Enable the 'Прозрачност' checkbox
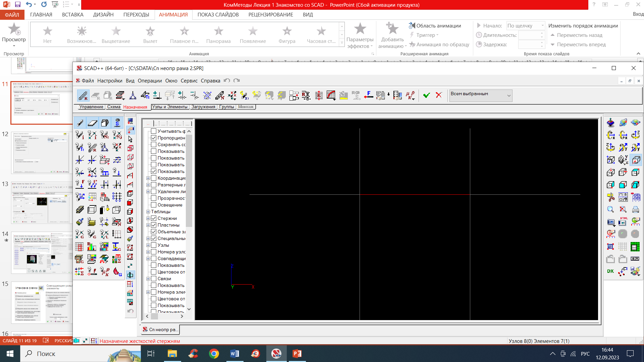Screen dimensions: 644x362 click(154, 198)
